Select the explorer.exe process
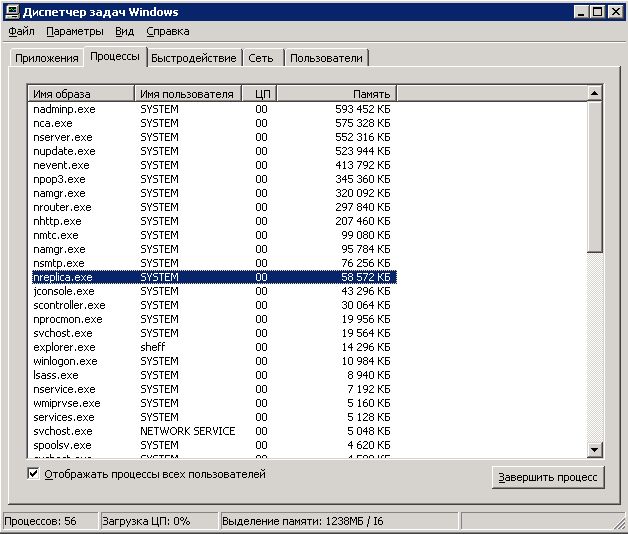 point(212,347)
